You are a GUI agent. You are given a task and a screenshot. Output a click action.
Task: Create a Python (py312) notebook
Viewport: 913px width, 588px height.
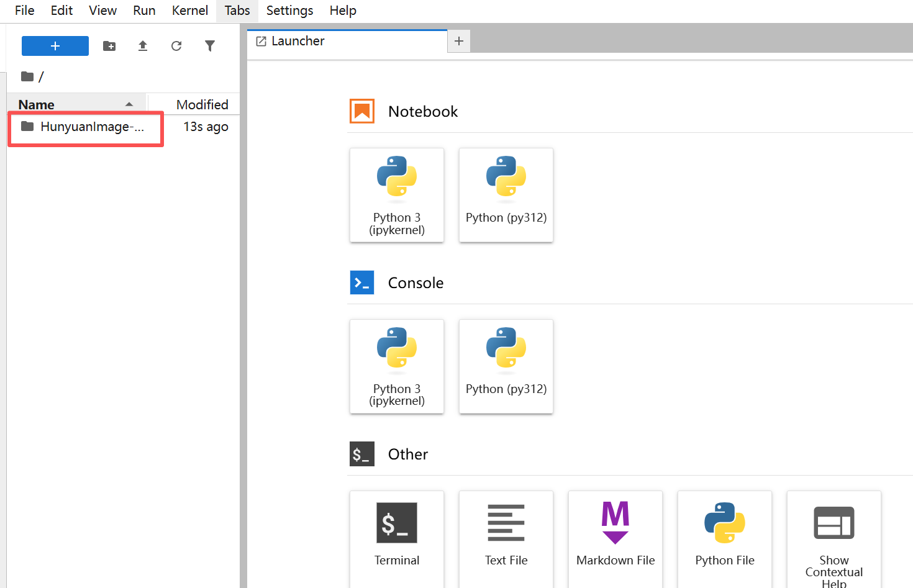(506, 195)
